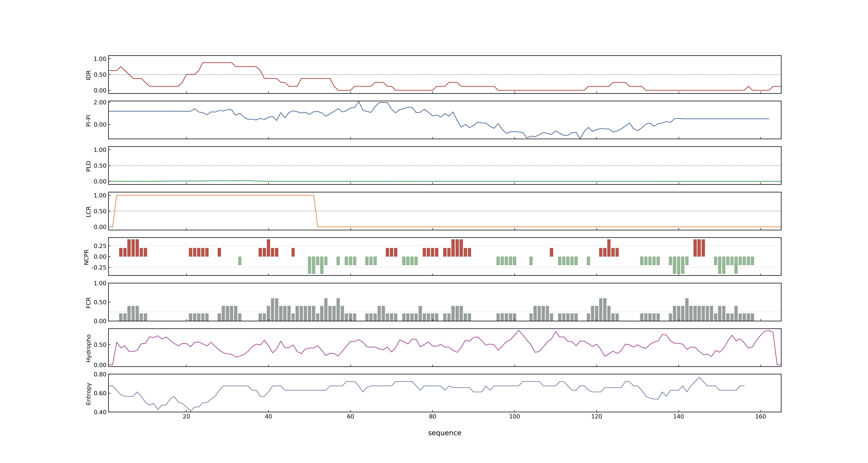
Task: Click the 1.00 tick on PLD axis
Action: pyautogui.click(x=100, y=150)
